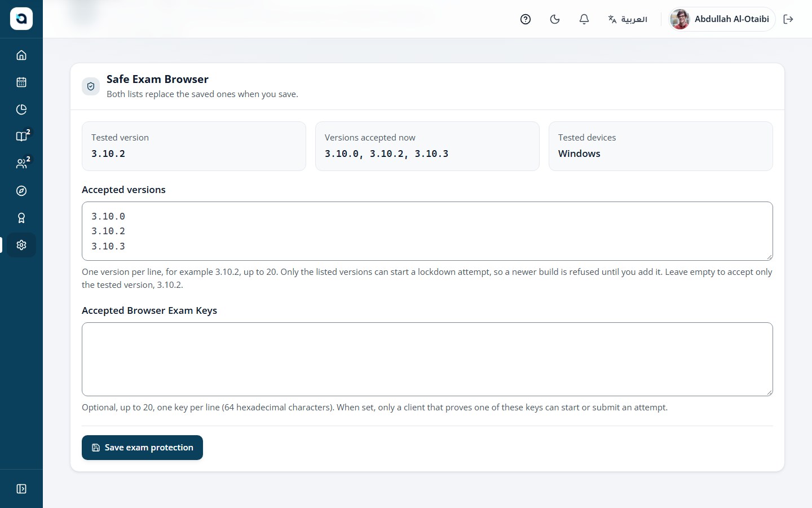Collapse the sidebar using the panel icon
This screenshot has width=812, height=508.
pos(21,489)
